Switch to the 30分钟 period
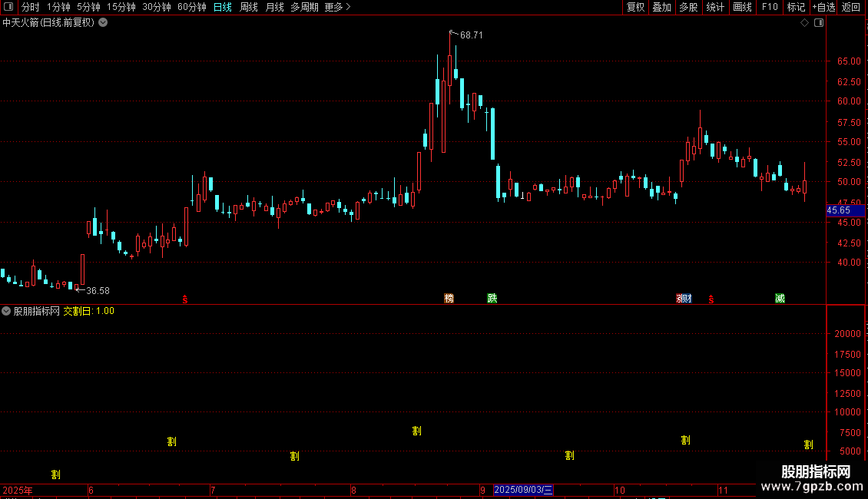 pos(156,7)
